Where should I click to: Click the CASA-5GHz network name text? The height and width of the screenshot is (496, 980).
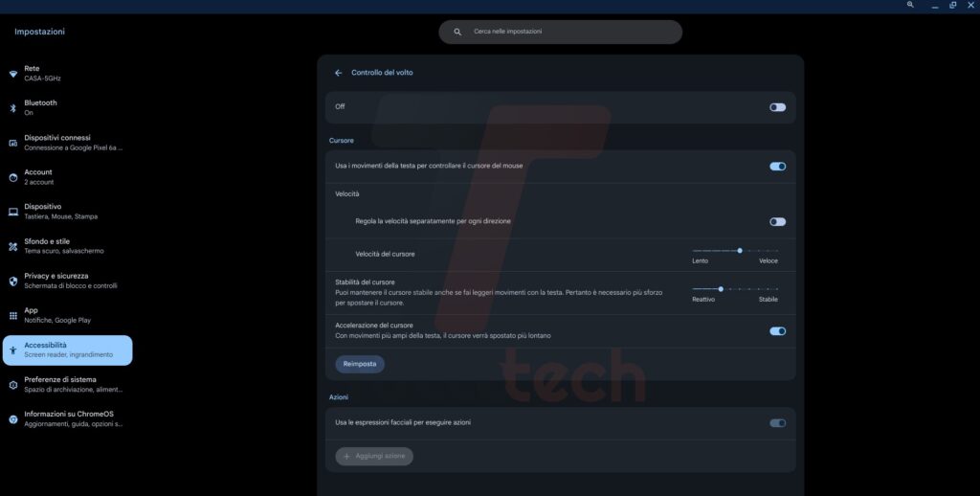(x=42, y=79)
